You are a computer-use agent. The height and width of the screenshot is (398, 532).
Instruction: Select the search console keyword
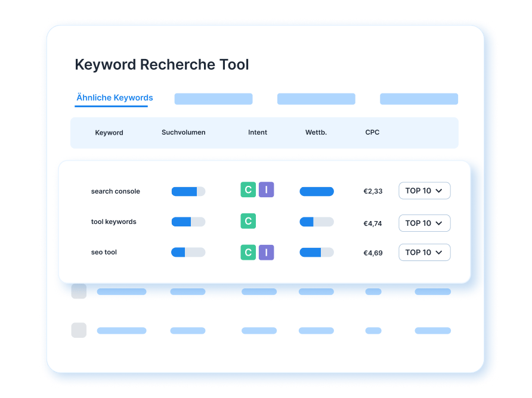click(115, 191)
